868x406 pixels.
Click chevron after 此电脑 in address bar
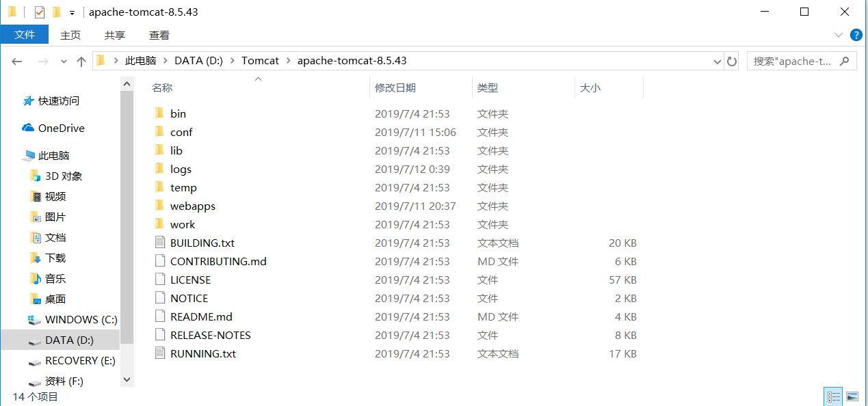165,61
